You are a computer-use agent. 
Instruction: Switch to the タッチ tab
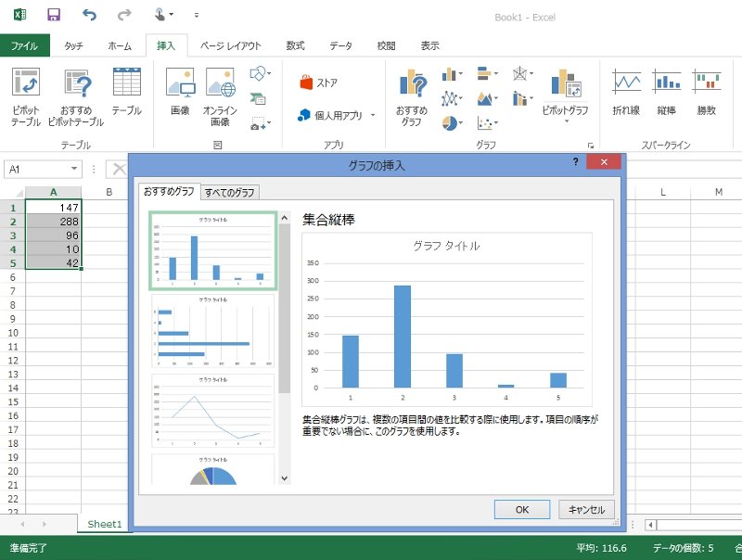pos(73,45)
